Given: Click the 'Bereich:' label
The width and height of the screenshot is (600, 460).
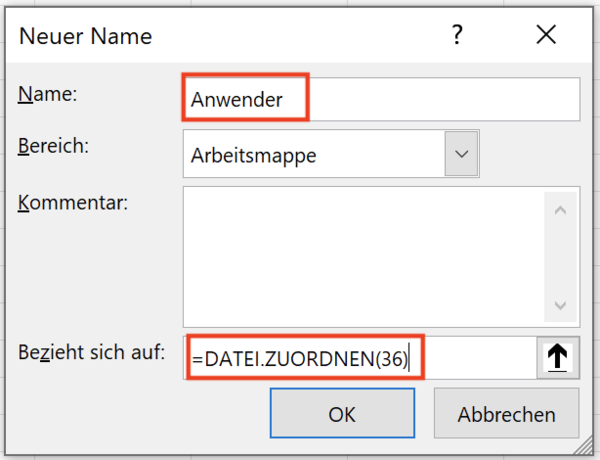Looking at the screenshot, I should [x=54, y=146].
